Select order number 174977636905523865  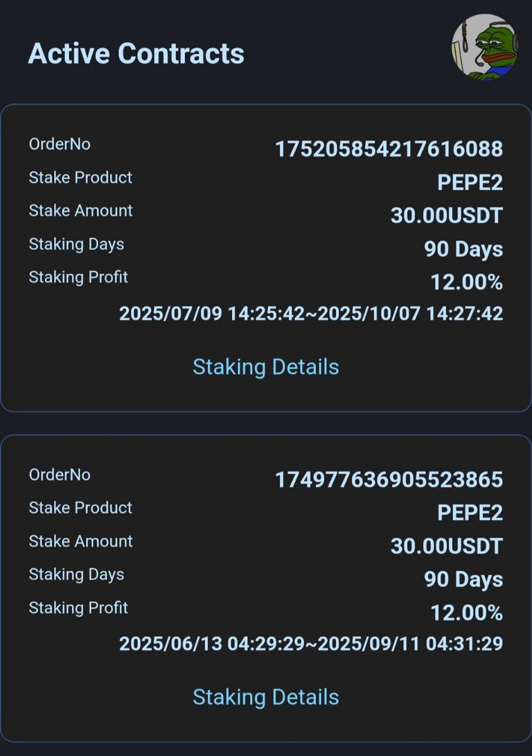(x=389, y=480)
